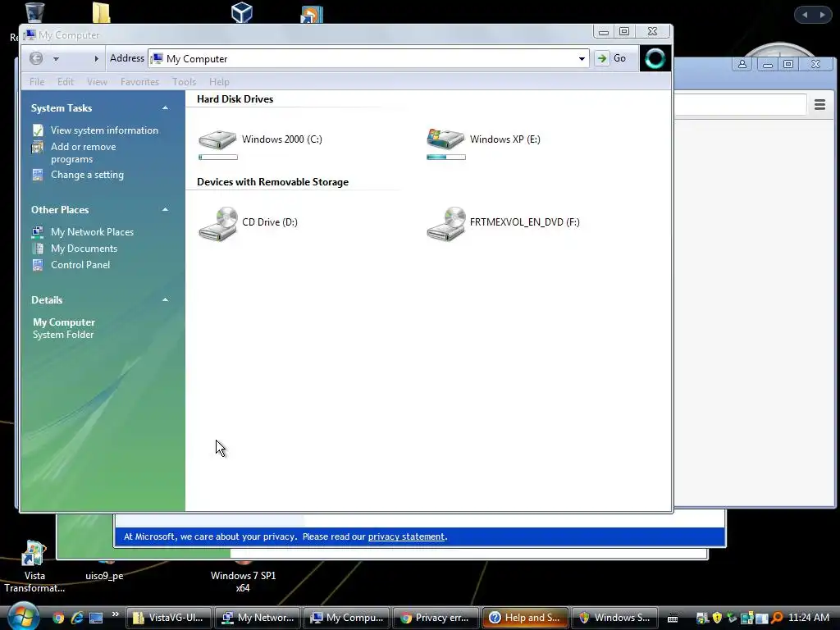Open Chrome window's hamburger menu icon
The image size is (840, 630).
[819, 104]
